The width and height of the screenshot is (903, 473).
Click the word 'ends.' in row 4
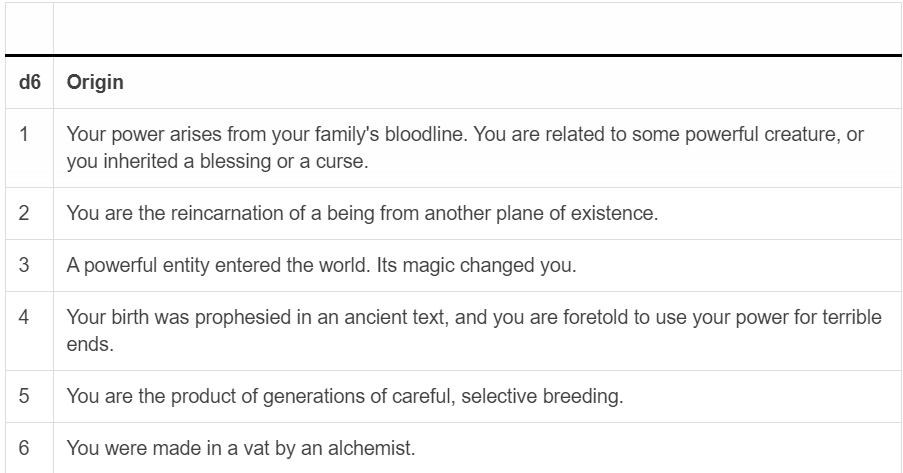[90, 344]
